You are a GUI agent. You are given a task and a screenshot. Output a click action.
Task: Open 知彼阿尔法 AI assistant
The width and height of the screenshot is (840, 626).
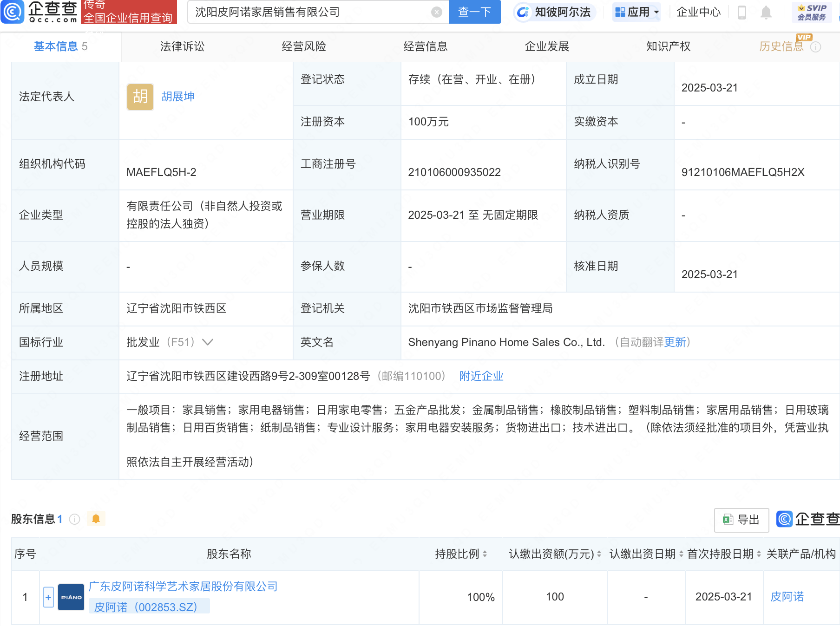pos(554,12)
